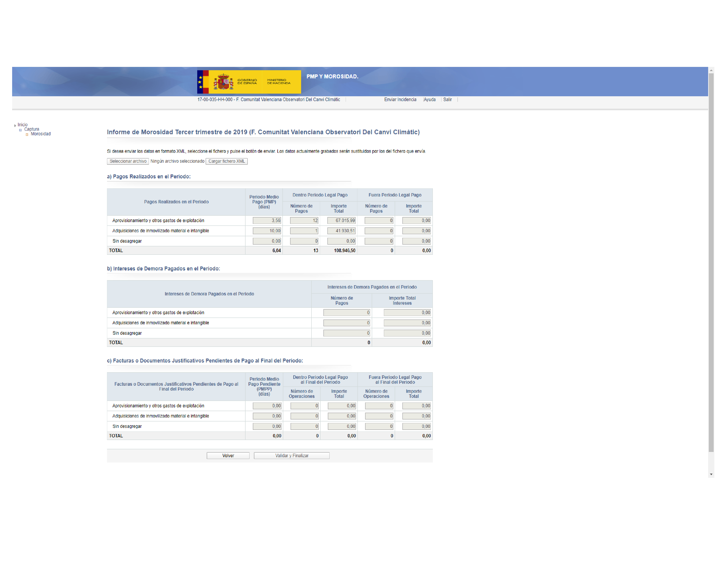Click total payments count 13

click(316, 251)
